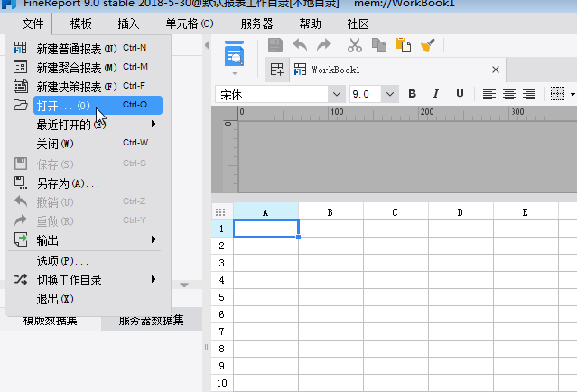Select column D header
577x392 pixels.
pyautogui.click(x=461, y=212)
